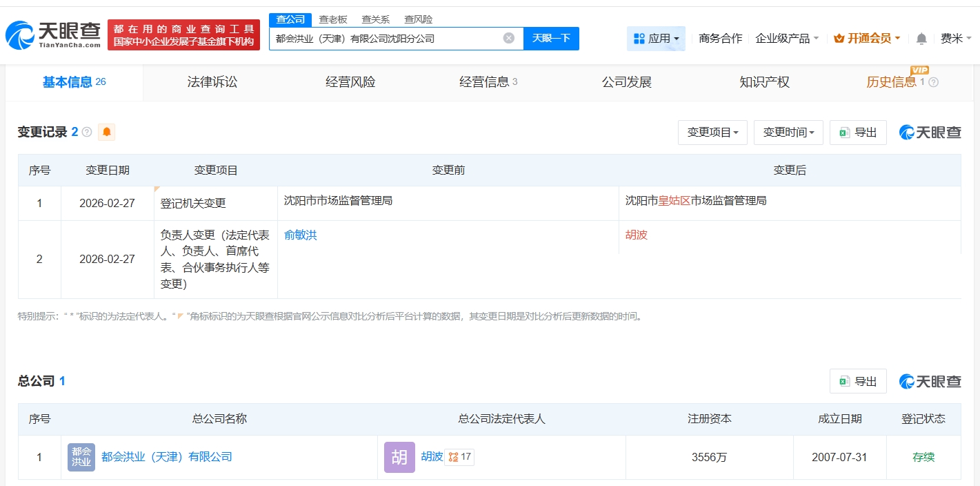This screenshot has width=980, height=486.
Task: Click help icon next to 历史信息
Action: tap(934, 82)
